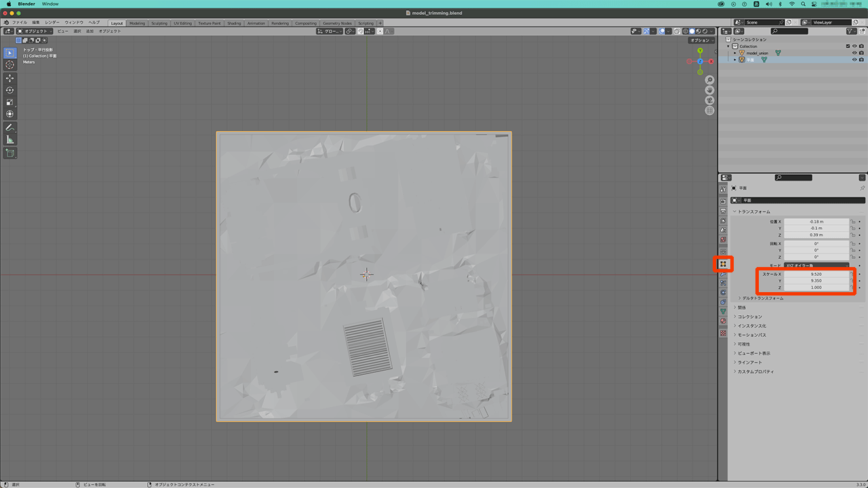The width and height of the screenshot is (868, 488).
Task: Select the Add Cube tool
Action: pyautogui.click(x=10, y=153)
